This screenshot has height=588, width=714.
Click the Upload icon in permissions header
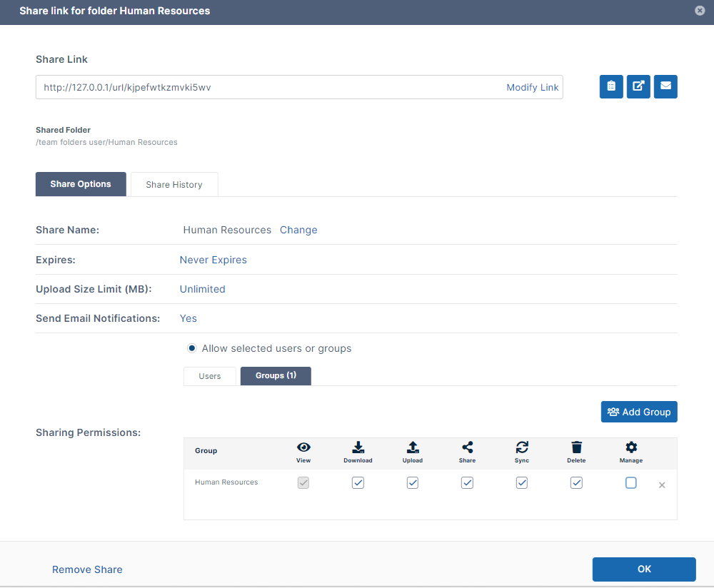(x=413, y=447)
